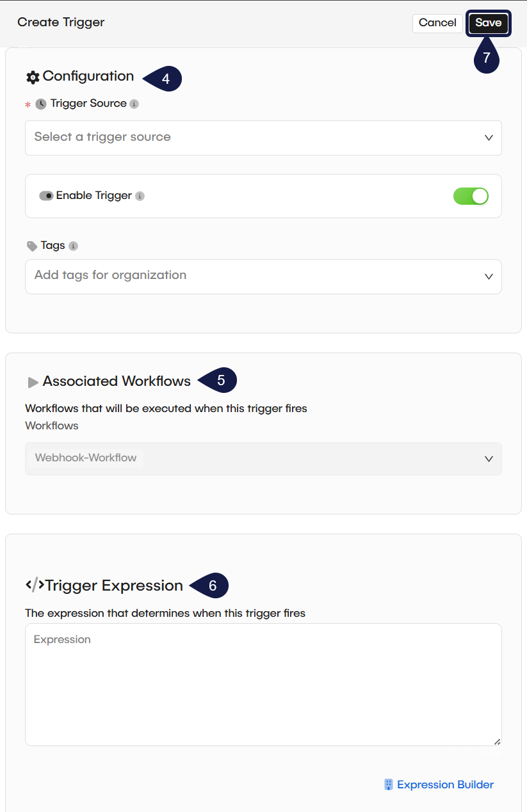Image resolution: width=527 pixels, height=812 pixels.
Task: Click the Configuration gear icon
Action: point(33,77)
